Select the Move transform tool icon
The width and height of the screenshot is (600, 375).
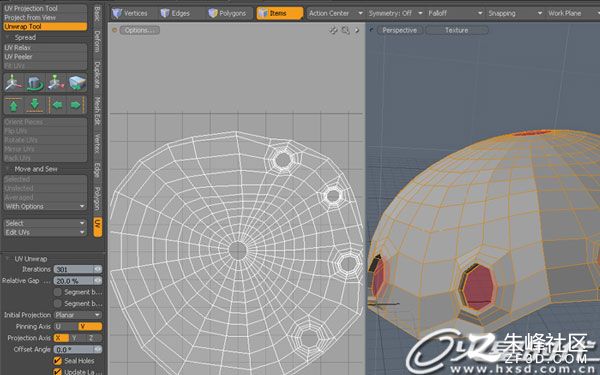click(x=13, y=83)
